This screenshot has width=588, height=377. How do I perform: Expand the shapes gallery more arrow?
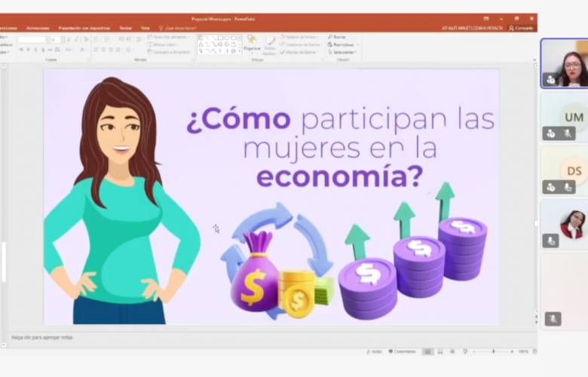pyautogui.click(x=240, y=51)
